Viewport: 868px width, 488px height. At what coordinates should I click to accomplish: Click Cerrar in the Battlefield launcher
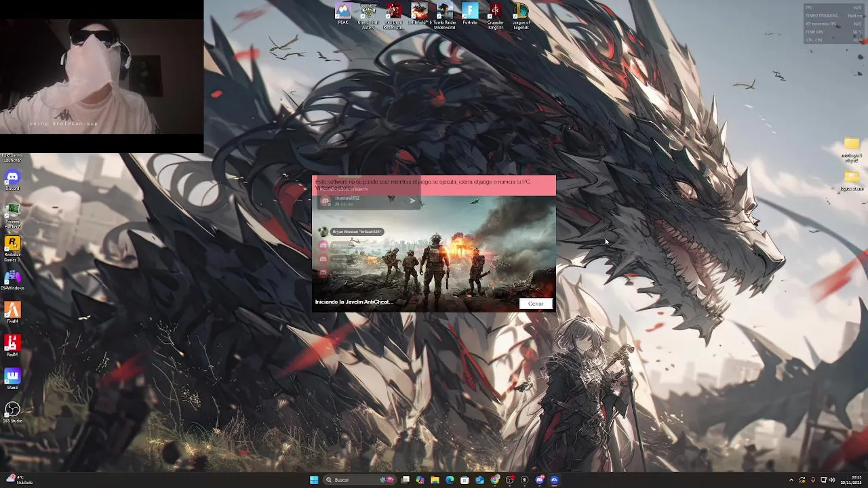click(x=536, y=304)
